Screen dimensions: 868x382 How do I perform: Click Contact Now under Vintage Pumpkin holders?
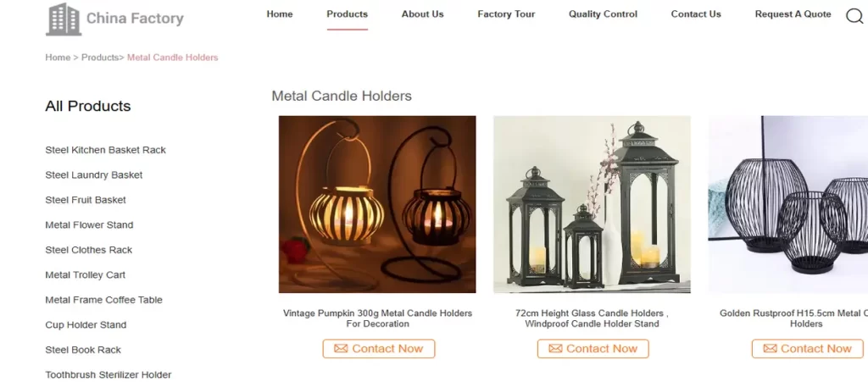click(x=379, y=349)
